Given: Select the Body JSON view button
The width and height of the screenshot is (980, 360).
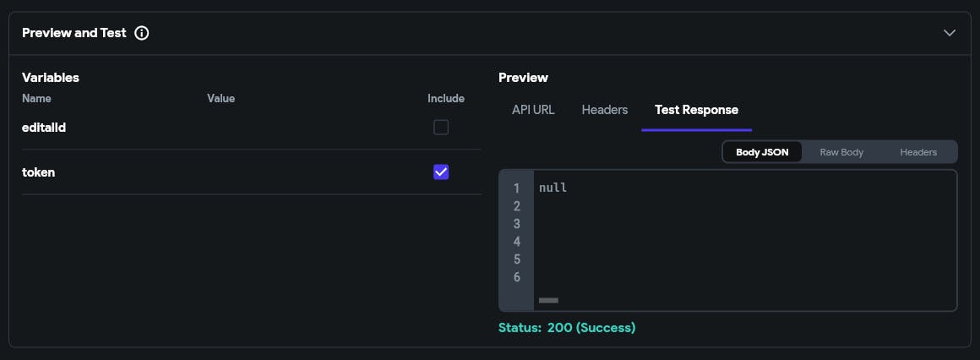Looking at the screenshot, I should point(762,152).
